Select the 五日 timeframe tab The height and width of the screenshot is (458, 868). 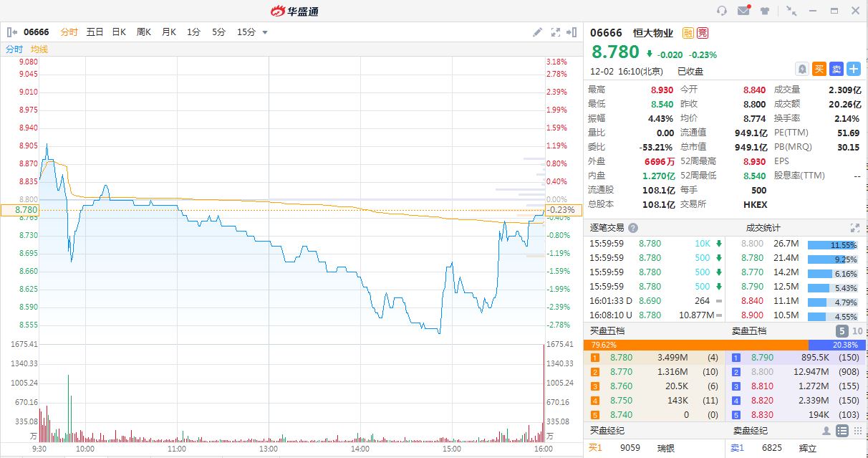tap(95, 32)
